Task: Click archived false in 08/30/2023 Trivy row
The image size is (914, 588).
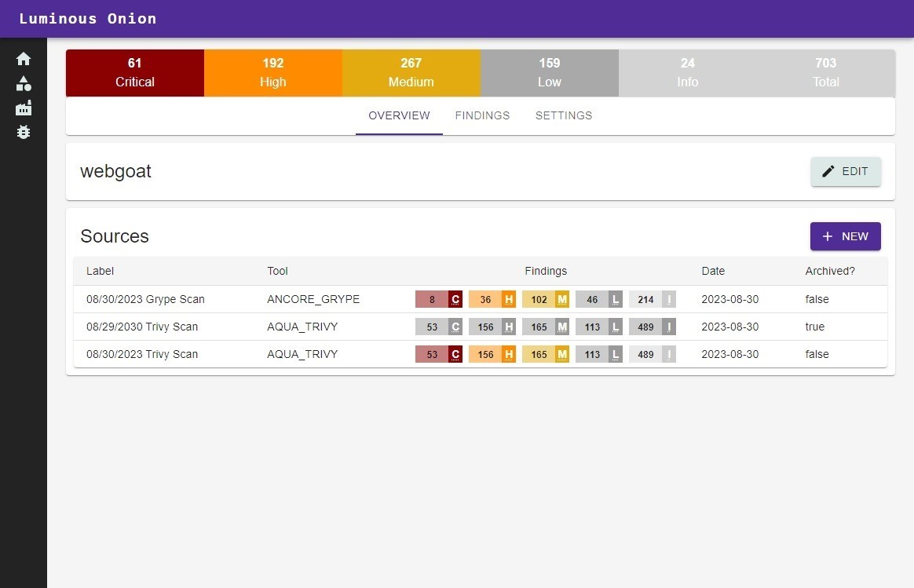Action: (817, 354)
